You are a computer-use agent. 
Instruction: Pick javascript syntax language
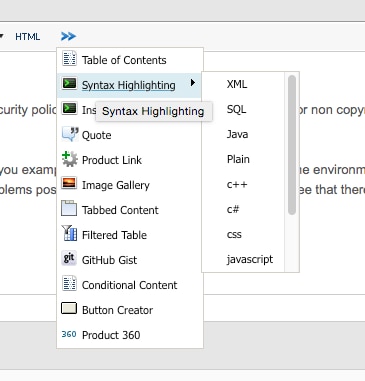243,259
